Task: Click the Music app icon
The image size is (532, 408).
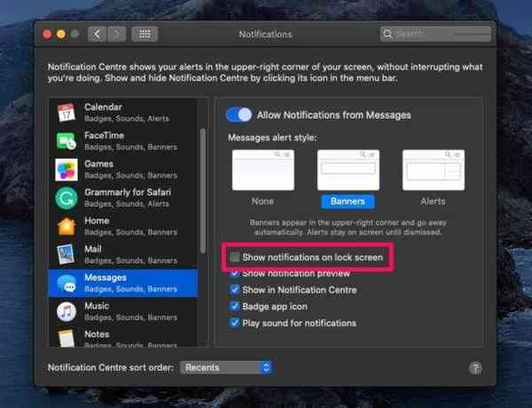Action: pyautogui.click(x=66, y=311)
